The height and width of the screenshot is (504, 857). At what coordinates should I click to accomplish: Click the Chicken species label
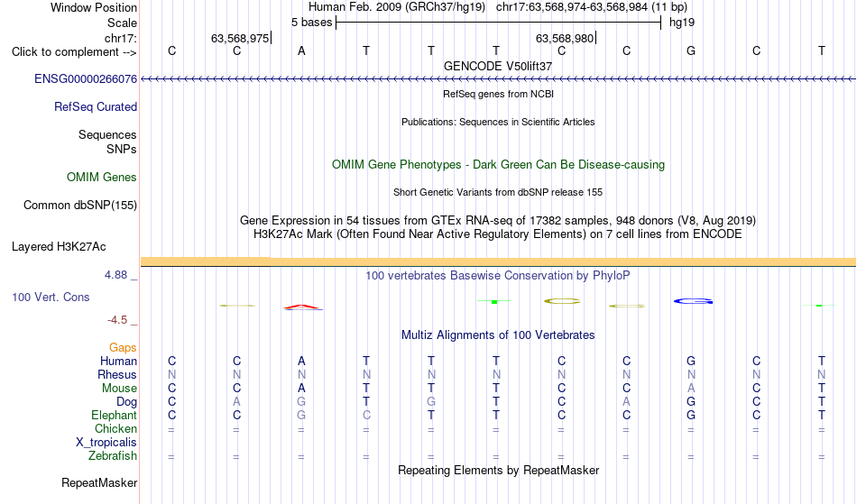(x=115, y=429)
